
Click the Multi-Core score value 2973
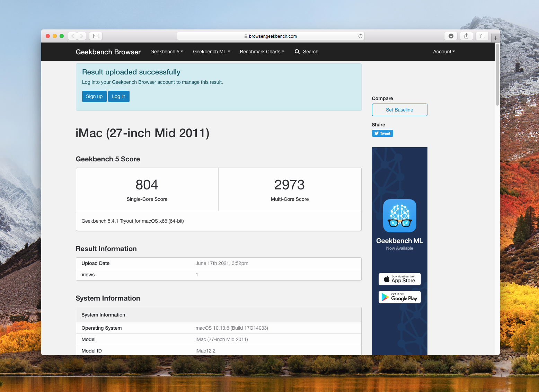pyautogui.click(x=290, y=185)
